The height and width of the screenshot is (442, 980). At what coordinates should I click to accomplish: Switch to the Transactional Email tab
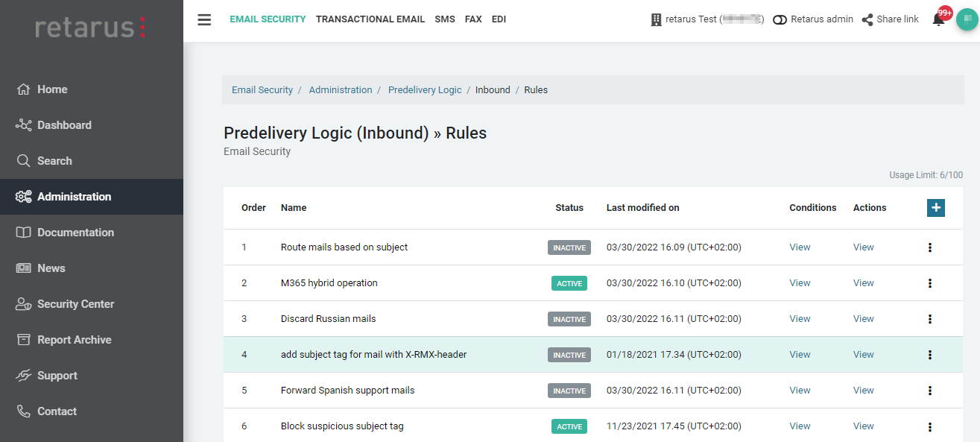tap(370, 19)
